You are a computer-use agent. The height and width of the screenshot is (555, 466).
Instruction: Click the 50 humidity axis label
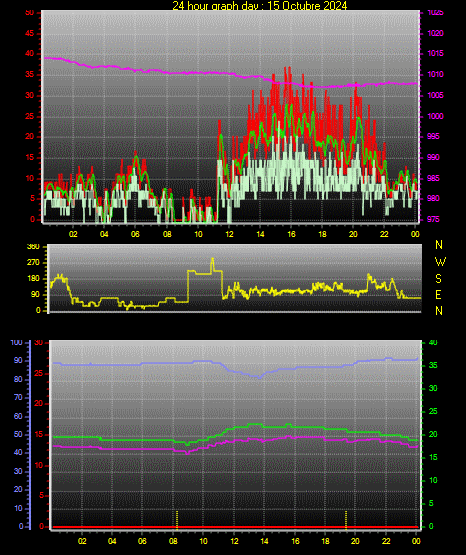coord(18,434)
